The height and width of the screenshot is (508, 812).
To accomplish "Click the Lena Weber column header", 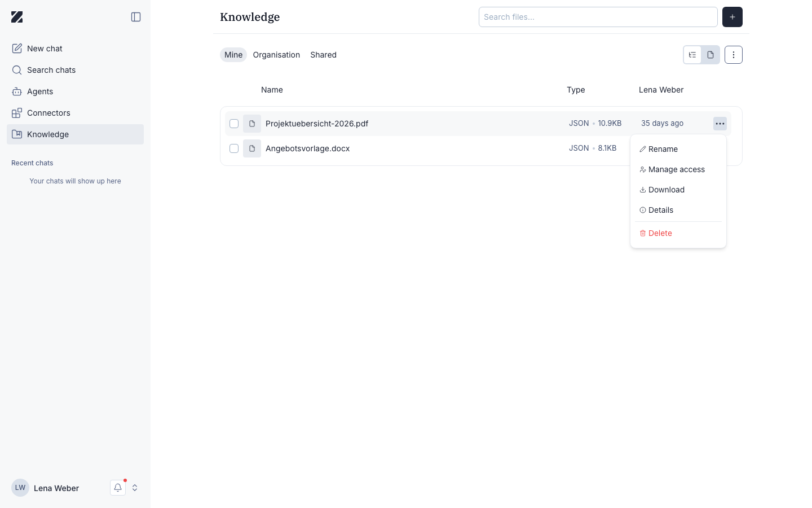I will pyautogui.click(x=661, y=90).
